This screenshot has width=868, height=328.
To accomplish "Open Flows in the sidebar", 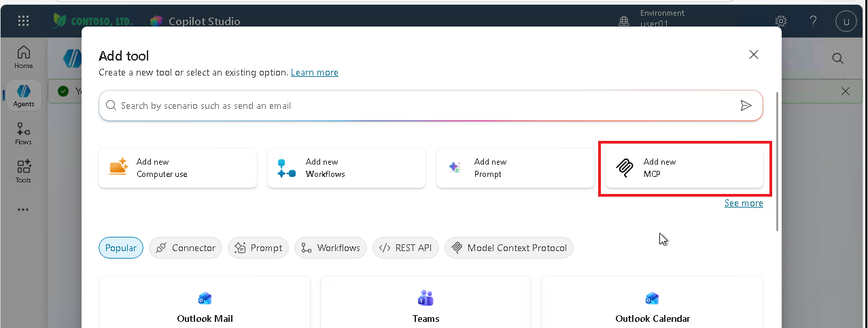I will (x=24, y=133).
